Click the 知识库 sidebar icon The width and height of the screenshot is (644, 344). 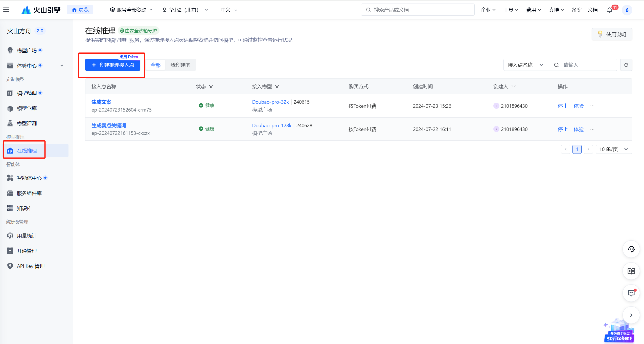10,208
